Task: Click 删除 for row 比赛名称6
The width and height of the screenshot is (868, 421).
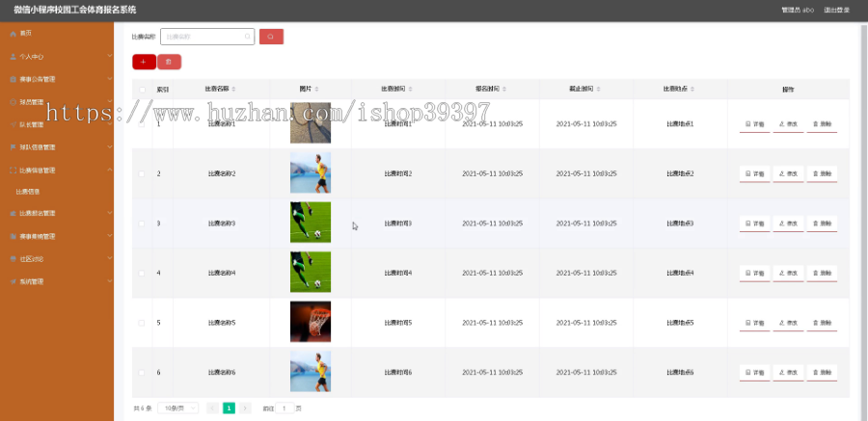Action: coord(822,373)
